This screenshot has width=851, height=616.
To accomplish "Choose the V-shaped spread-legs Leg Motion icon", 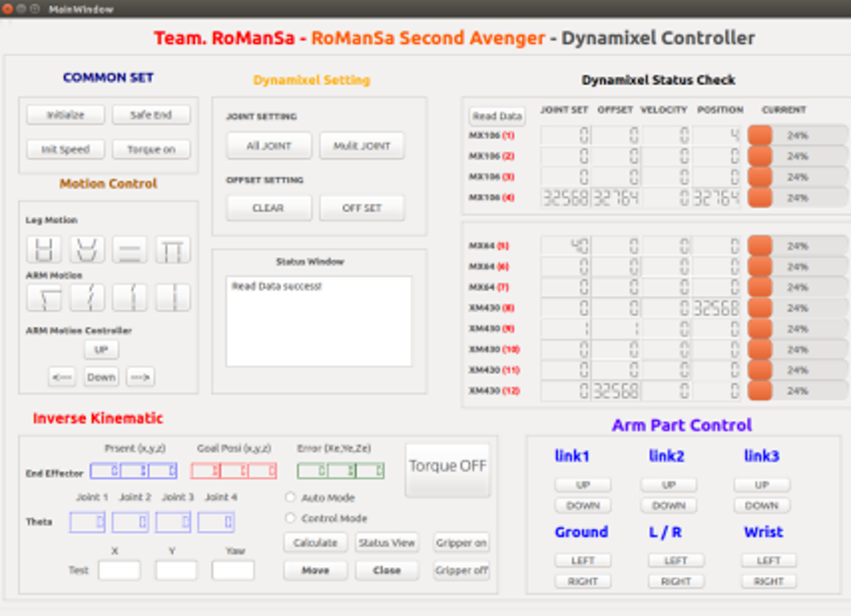I will pyautogui.click(x=87, y=250).
